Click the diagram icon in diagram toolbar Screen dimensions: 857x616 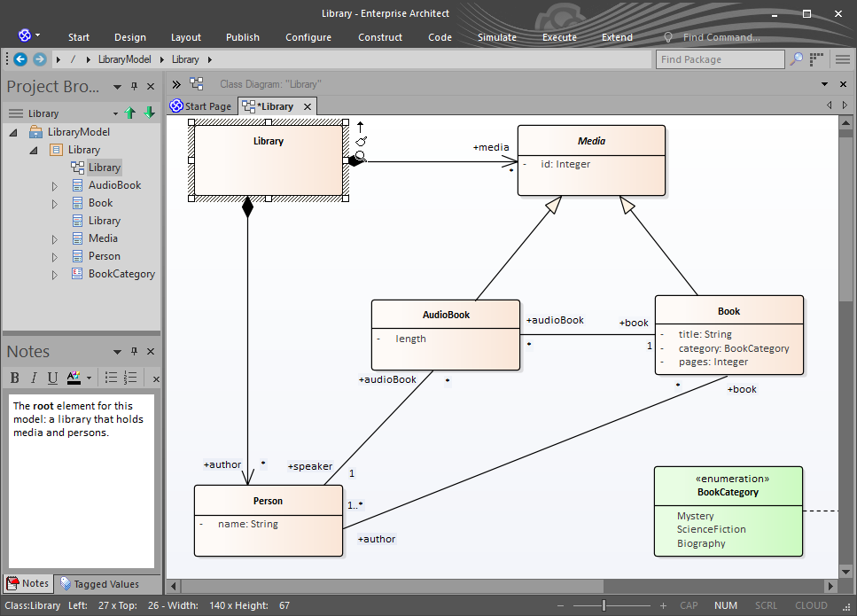pos(197,83)
